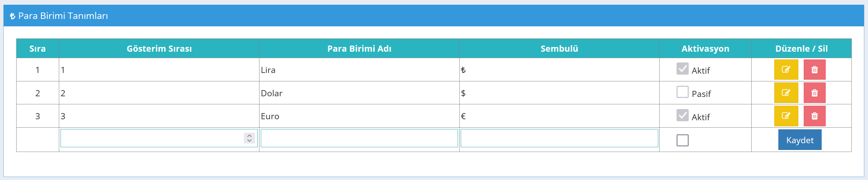Decrease Gösterim Sırası with the down arrow
This screenshot has height=180, width=868.
coord(249,140)
